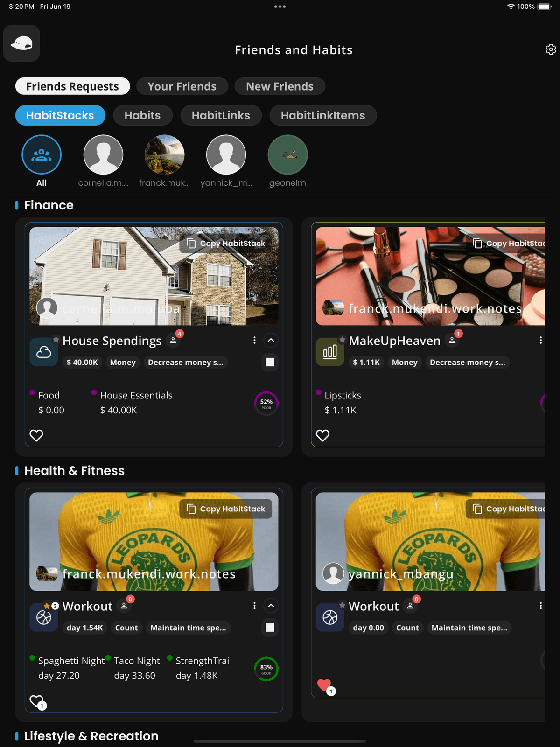Open Spaghetti Night habit item

point(67,668)
